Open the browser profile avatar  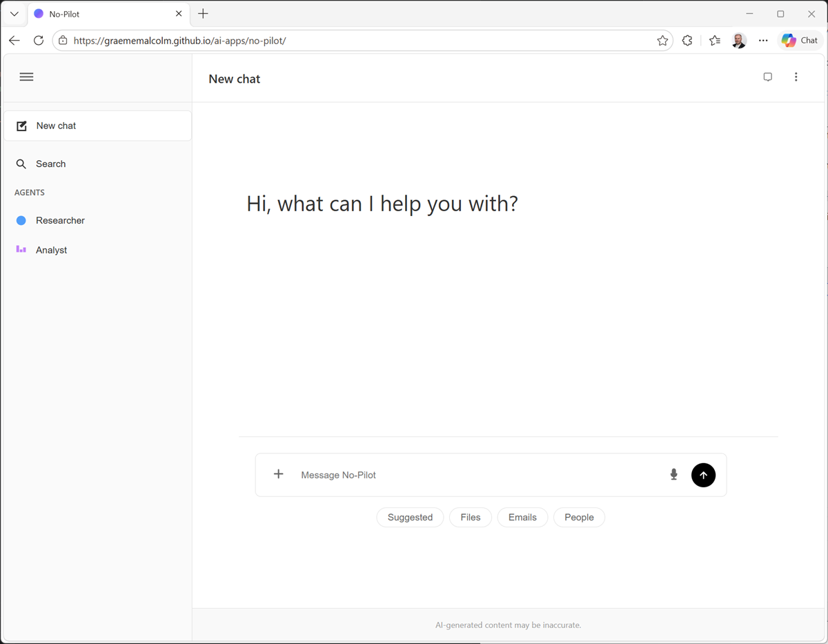[739, 41]
